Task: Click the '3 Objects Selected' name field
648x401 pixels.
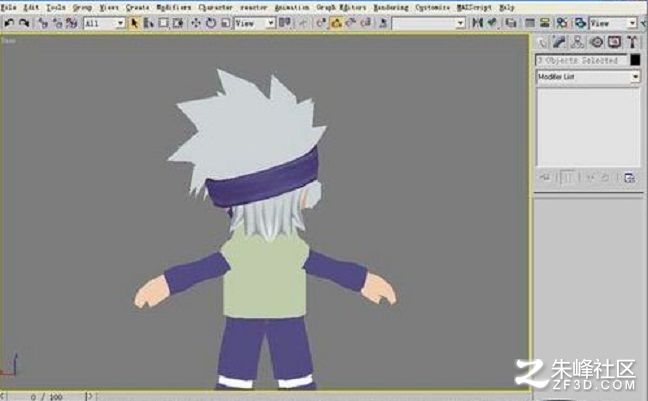Action: 582,60
